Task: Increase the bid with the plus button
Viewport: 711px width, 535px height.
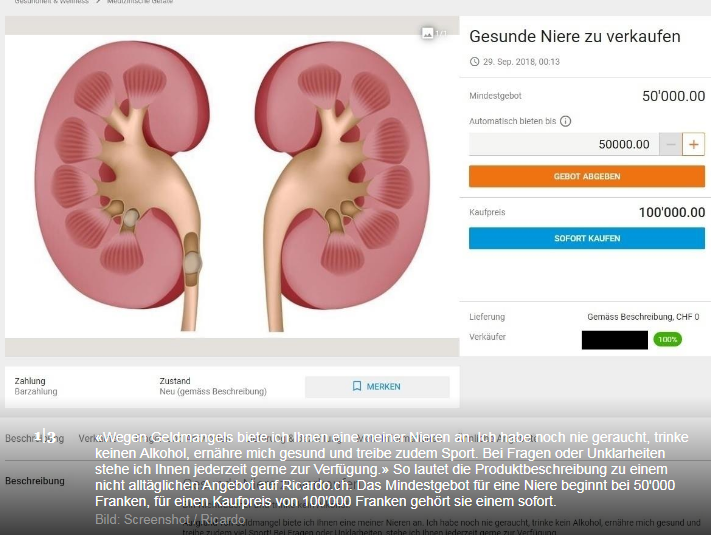Action: [x=694, y=144]
